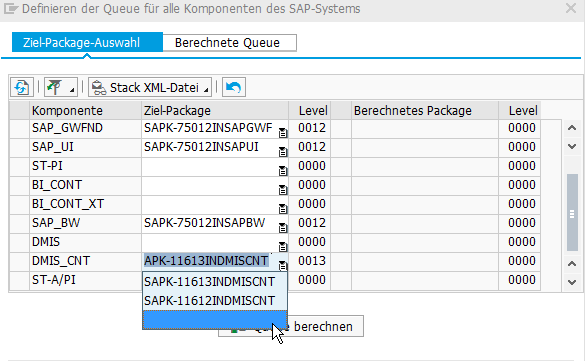Click the refresh icon in the toolbar

pos(22,87)
